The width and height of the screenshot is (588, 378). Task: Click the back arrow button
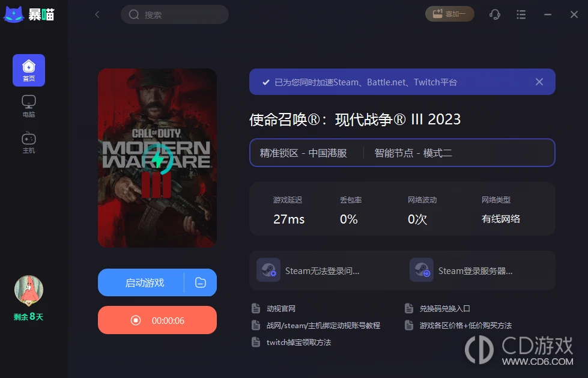(x=97, y=14)
